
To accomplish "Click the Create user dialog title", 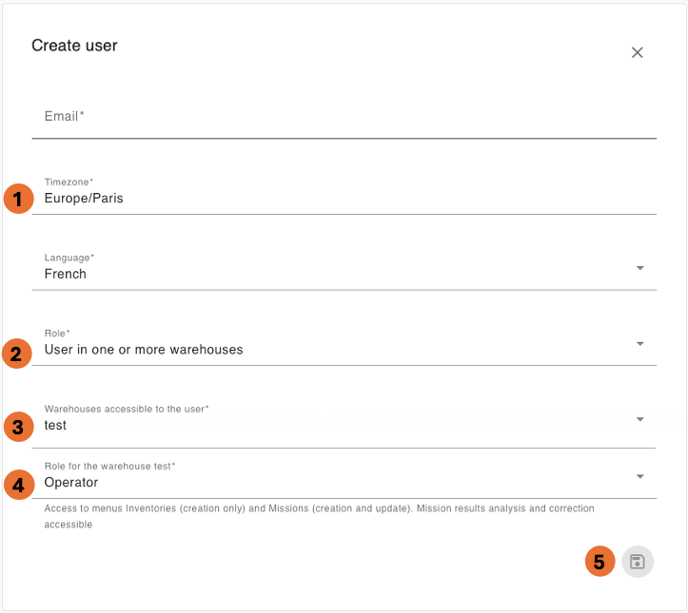I will click(74, 45).
